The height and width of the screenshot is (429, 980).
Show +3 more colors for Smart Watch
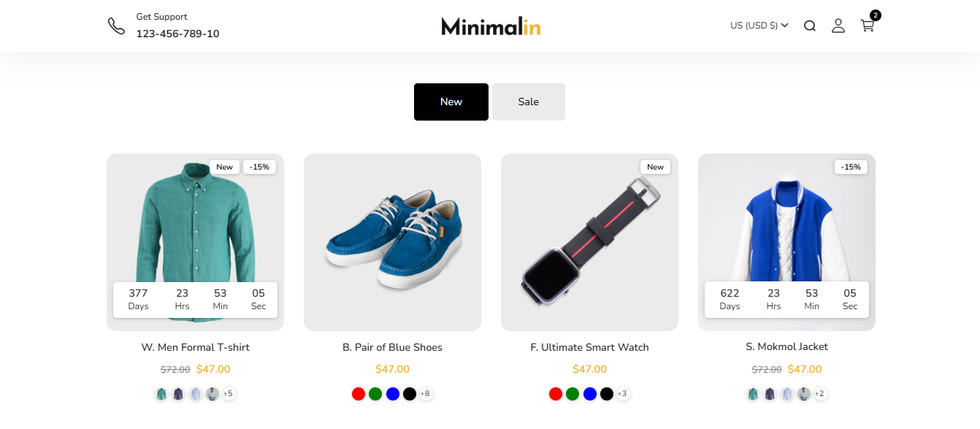click(x=622, y=394)
